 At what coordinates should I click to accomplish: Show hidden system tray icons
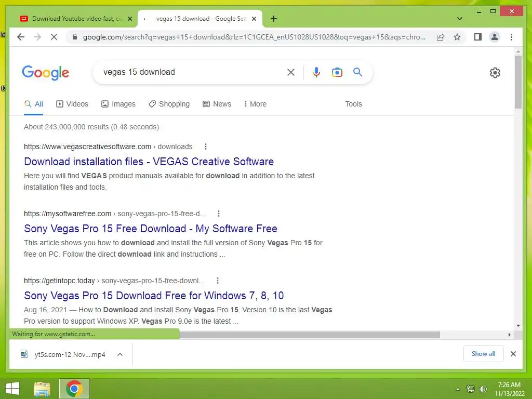tap(458, 389)
